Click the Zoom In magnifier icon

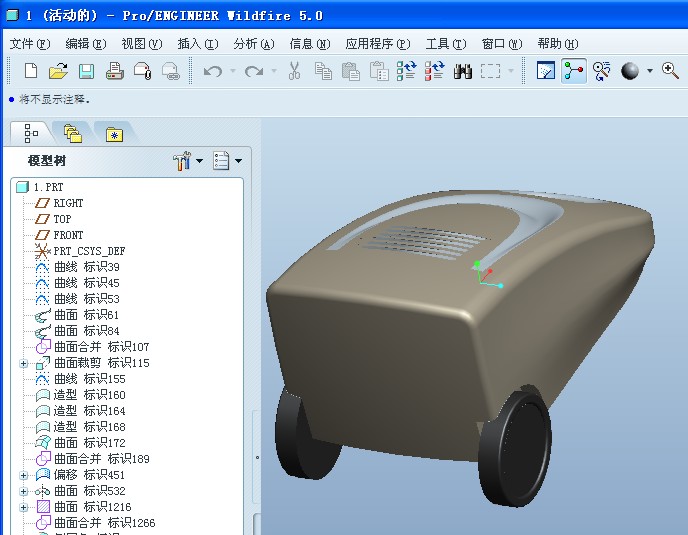(670, 71)
